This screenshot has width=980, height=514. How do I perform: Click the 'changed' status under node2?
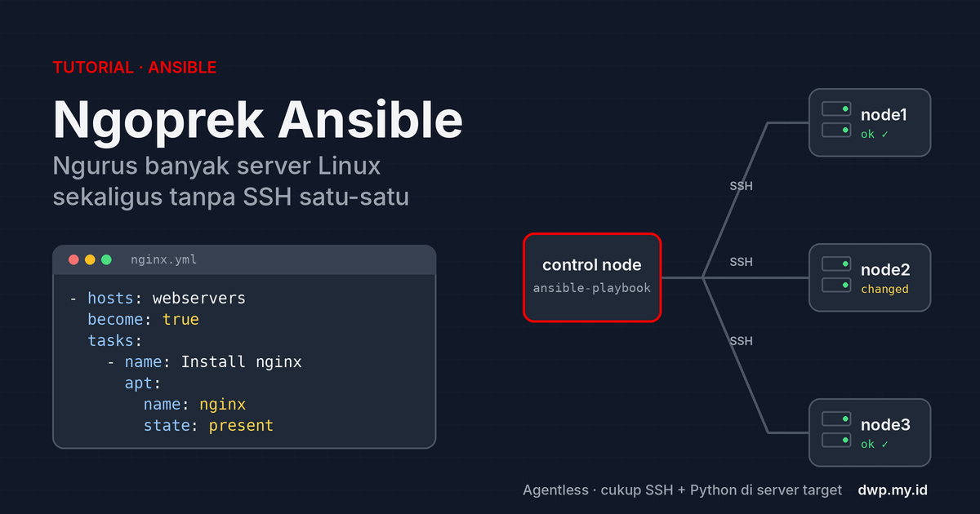pyautogui.click(x=884, y=289)
